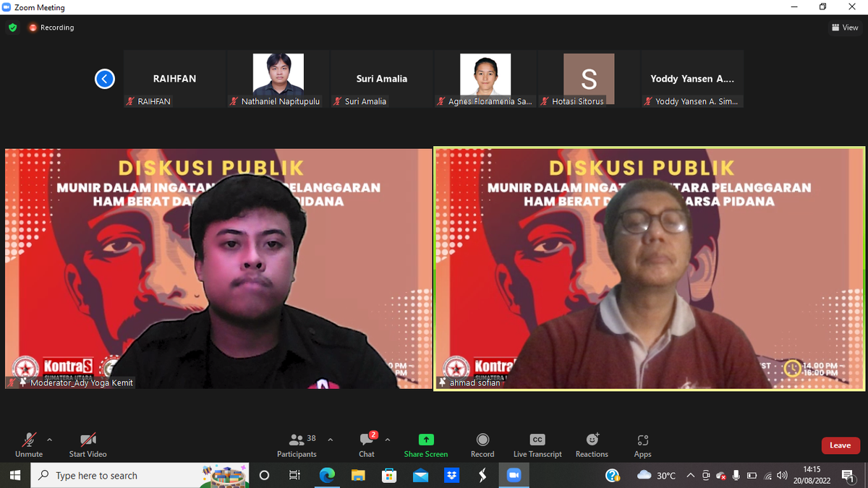Click the red Leave button
The height and width of the screenshot is (488, 868).
tap(840, 445)
